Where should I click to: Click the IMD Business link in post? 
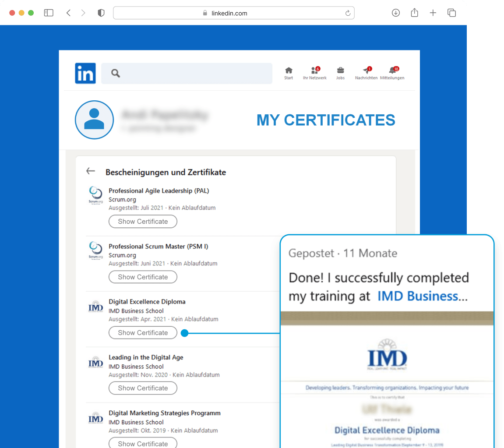[x=418, y=296]
